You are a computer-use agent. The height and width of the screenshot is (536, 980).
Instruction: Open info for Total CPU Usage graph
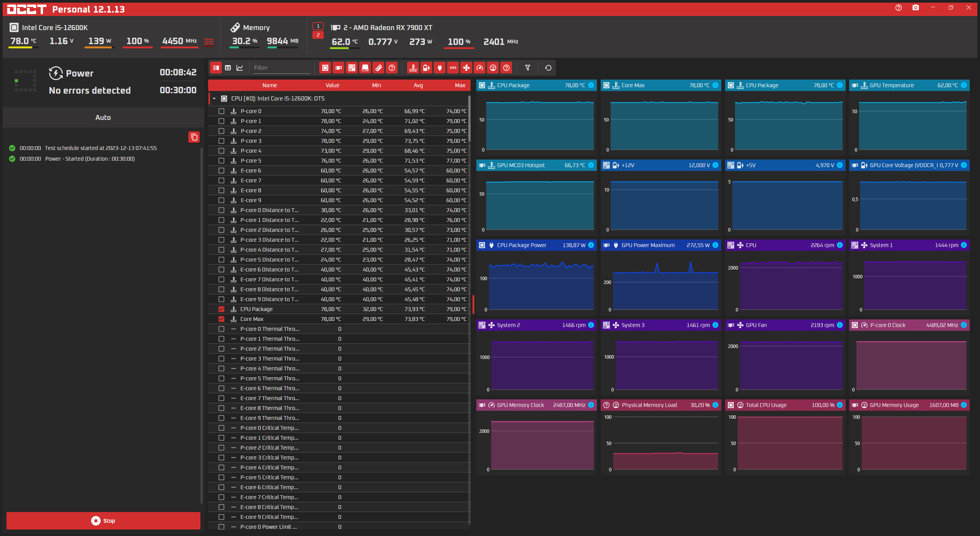(x=840, y=405)
